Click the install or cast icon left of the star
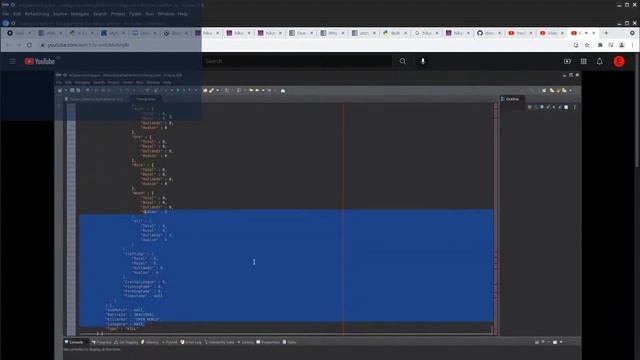Image resolution: width=640 pixels, height=360 pixels. (576, 45)
